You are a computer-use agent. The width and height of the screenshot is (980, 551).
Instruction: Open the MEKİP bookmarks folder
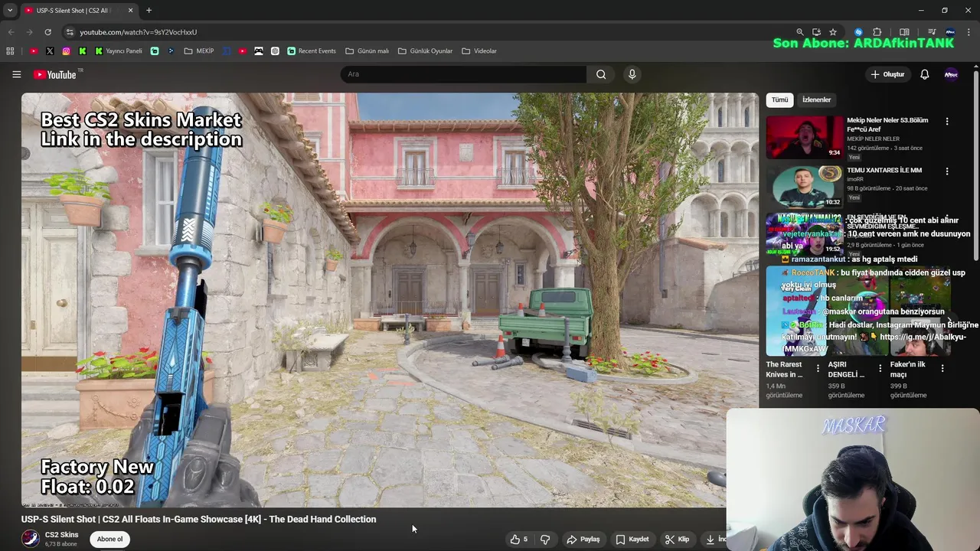coord(199,51)
